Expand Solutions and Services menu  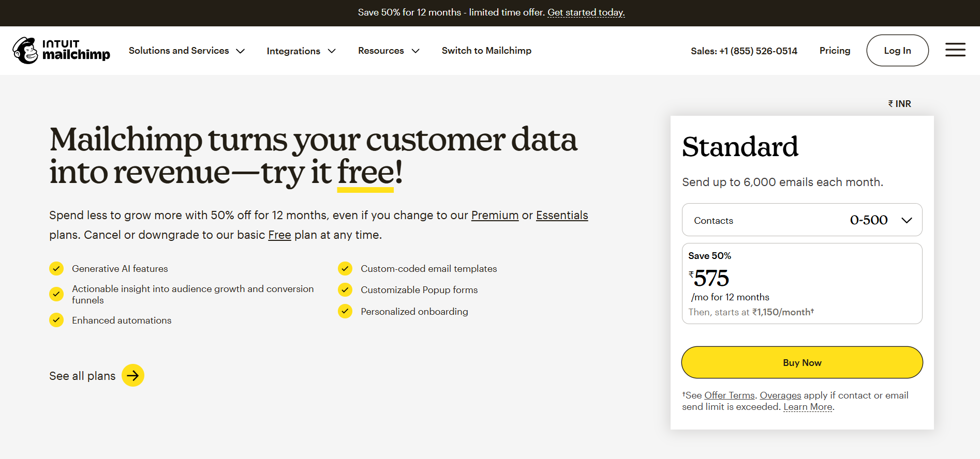point(187,51)
